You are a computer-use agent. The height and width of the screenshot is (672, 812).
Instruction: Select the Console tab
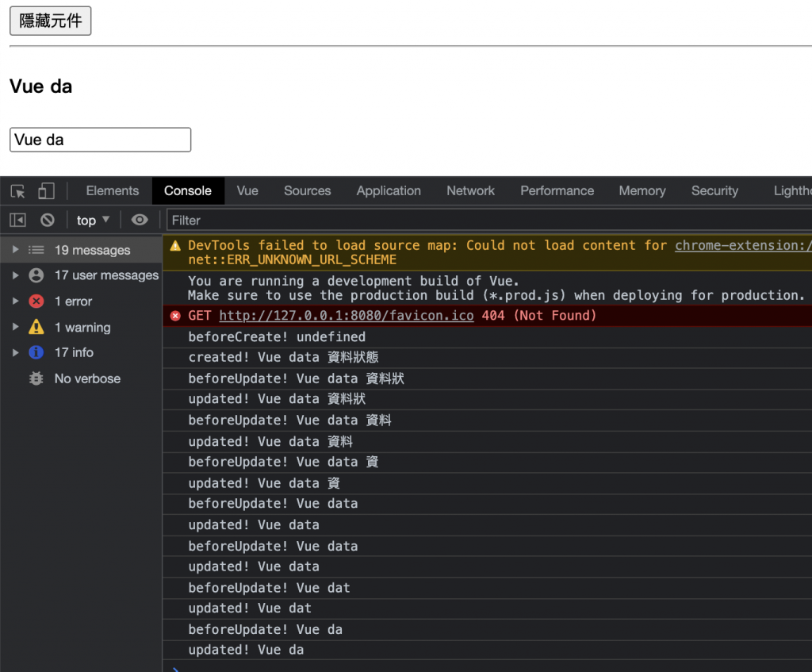[188, 190]
